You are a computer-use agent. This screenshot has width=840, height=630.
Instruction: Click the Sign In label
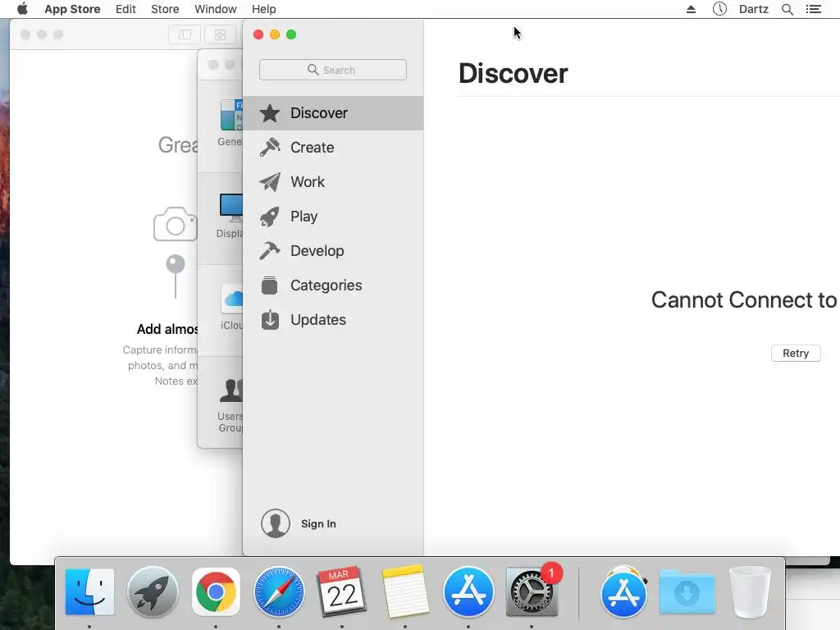pyautogui.click(x=318, y=524)
